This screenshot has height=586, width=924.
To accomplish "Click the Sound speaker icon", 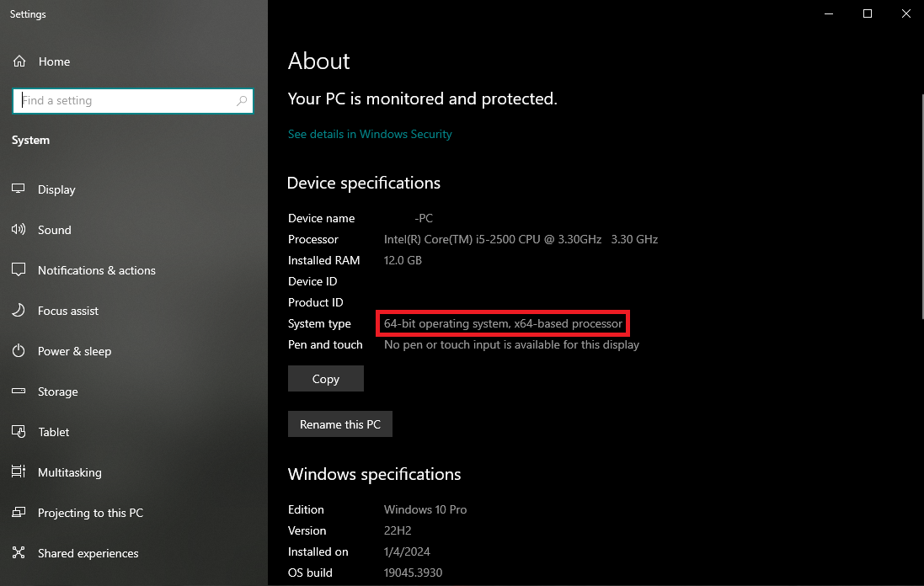I will (x=19, y=230).
